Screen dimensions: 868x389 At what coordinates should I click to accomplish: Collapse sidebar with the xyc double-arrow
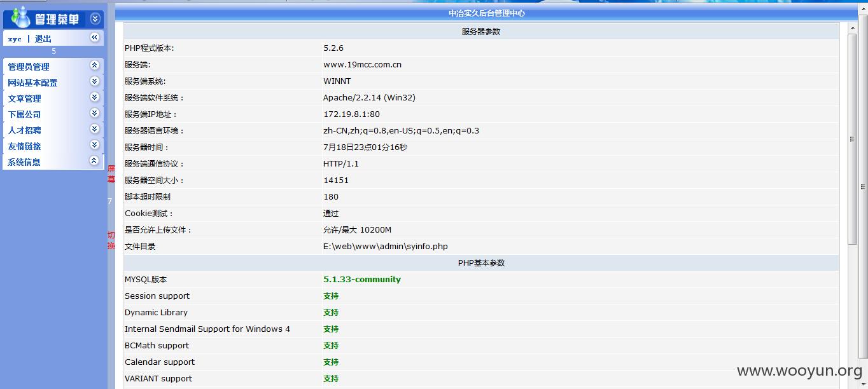pyautogui.click(x=95, y=38)
